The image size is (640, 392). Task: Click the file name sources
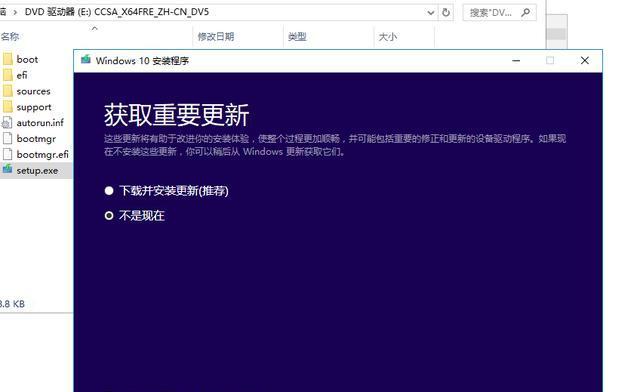tap(33, 91)
